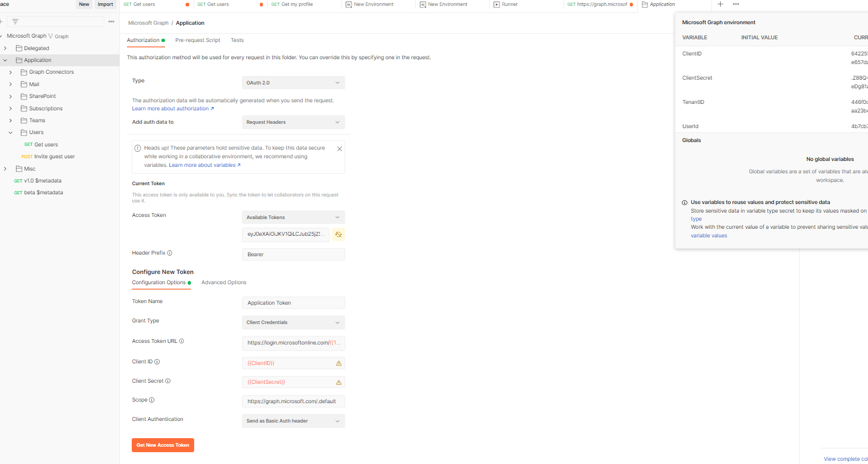Screen dimensions: 868x464
Task: Click the Delegated folder icon
Action: click(19, 48)
